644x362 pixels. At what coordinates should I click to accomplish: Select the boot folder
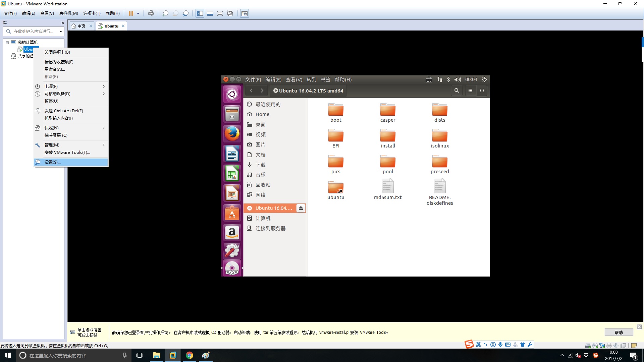pos(335,112)
